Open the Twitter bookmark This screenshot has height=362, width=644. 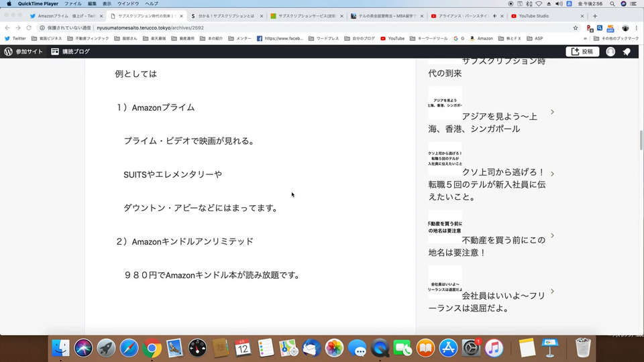pyautogui.click(x=15, y=39)
